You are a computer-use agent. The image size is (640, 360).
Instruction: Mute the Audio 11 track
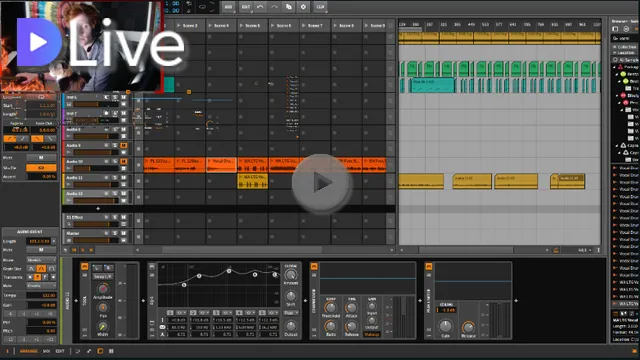point(124,178)
